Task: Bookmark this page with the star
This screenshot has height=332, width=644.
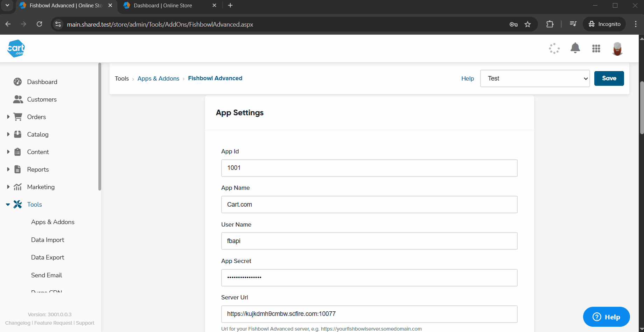Action: 528,24
